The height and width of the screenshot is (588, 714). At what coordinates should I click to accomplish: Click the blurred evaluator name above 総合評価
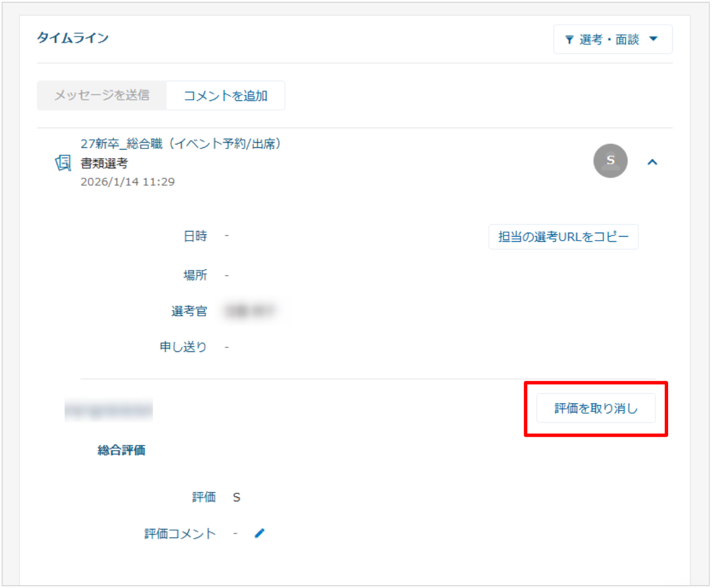[109, 410]
